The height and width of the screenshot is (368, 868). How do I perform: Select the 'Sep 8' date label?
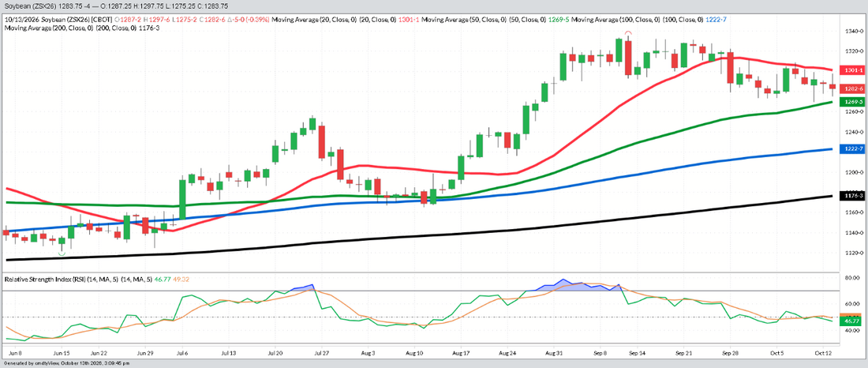(600, 352)
